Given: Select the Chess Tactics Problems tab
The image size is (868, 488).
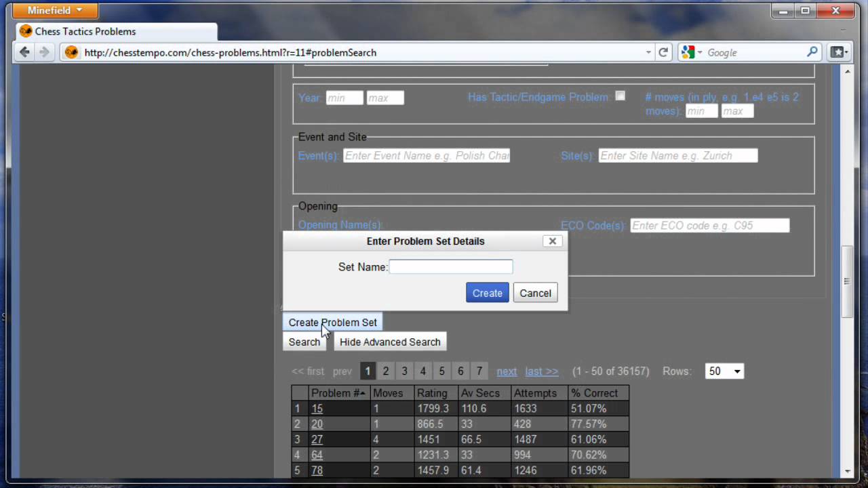Looking at the screenshot, I should point(117,31).
